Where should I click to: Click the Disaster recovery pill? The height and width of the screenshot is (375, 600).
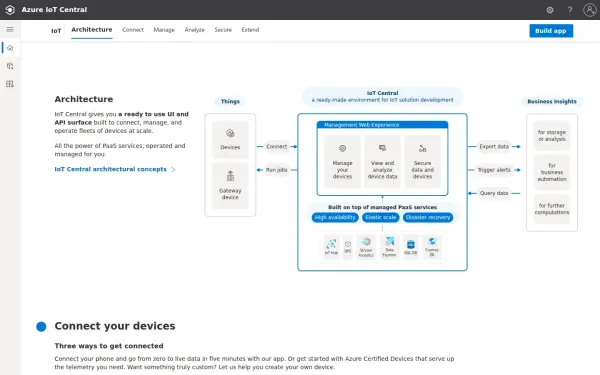[428, 217]
